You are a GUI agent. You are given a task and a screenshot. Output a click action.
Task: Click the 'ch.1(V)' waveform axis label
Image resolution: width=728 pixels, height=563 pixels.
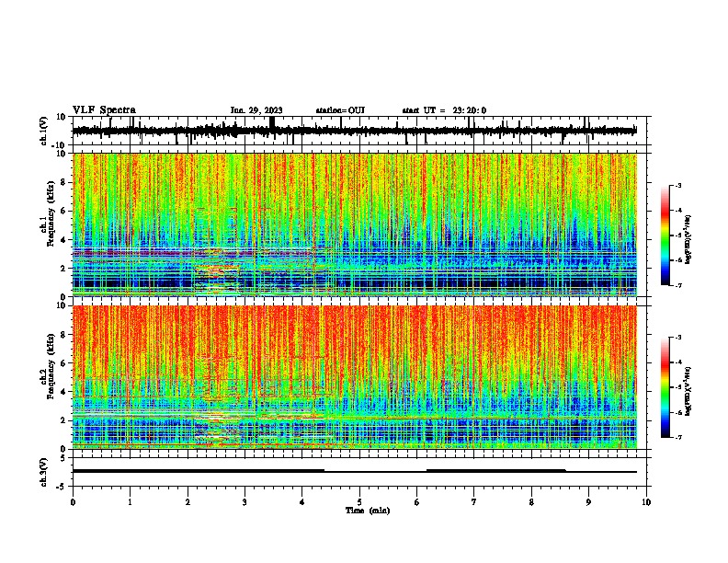tap(44, 131)
